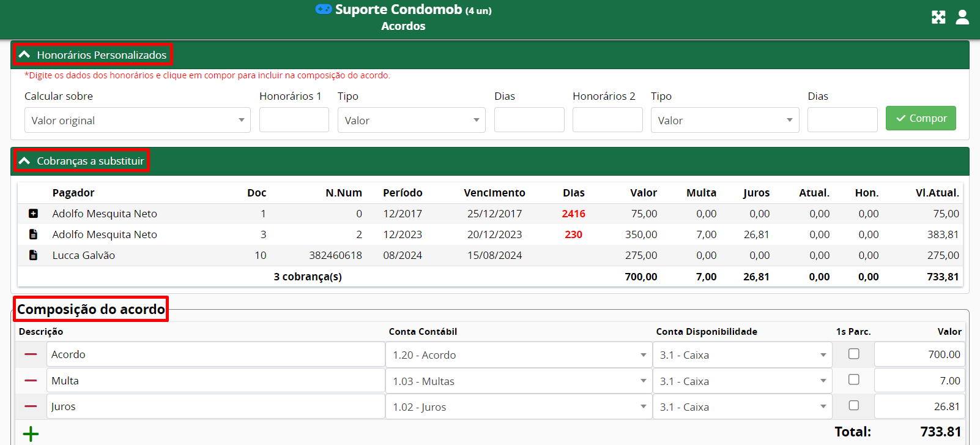Click the Lucca Galvão payer name
This screenshot has width=980, height=445.
pyautogui.click(x=84, y=255)
